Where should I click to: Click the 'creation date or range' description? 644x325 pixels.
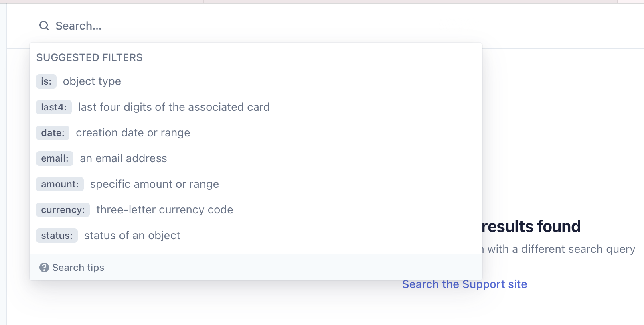click(133, 133)
